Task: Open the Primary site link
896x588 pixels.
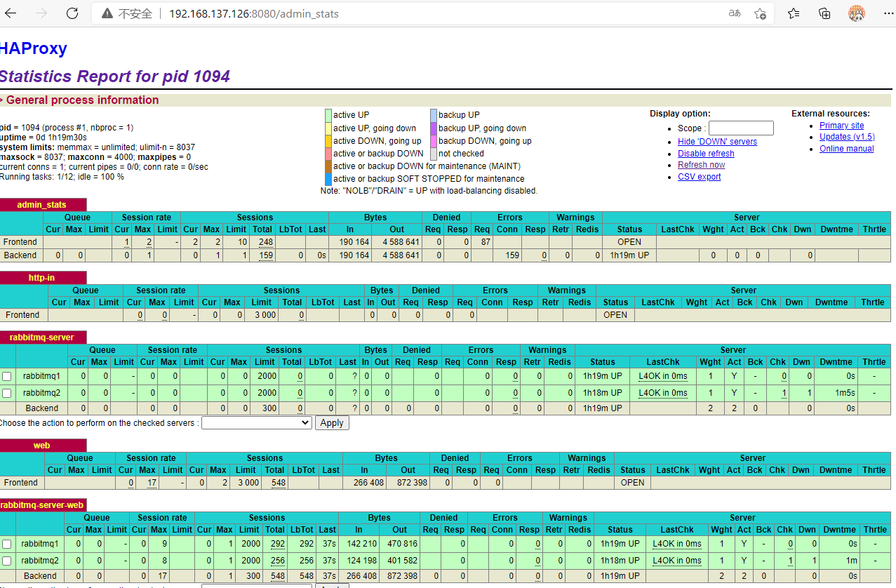Action: [x=841, y=126]
